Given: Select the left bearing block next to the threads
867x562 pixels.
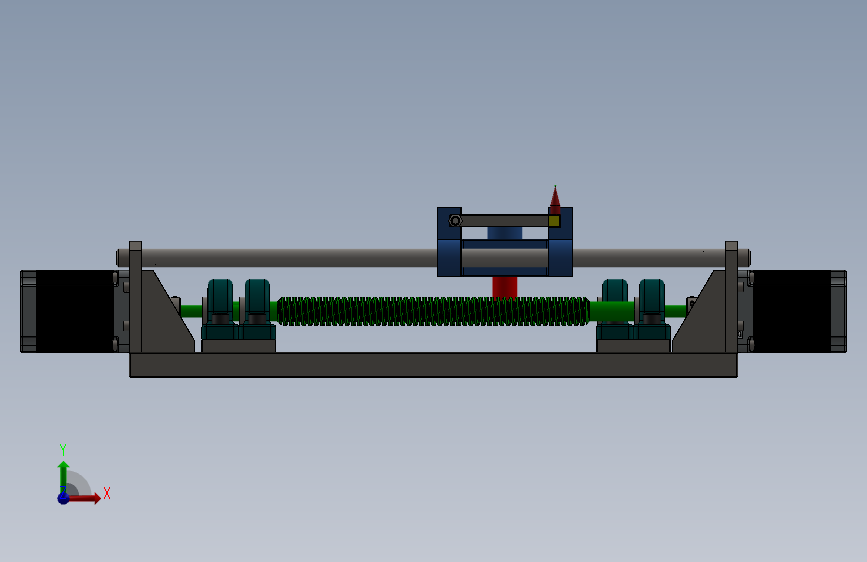Looking at the screenshot, I should (257, 310).
